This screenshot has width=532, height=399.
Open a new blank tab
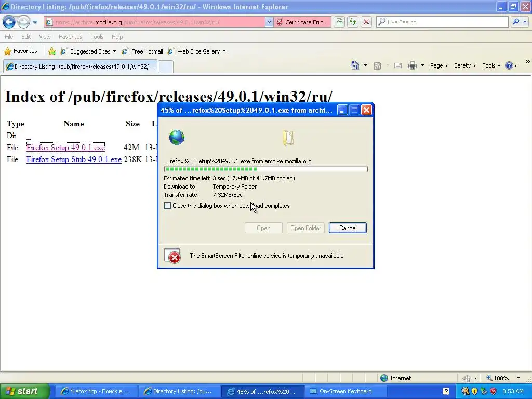click(x=166, y=66)
